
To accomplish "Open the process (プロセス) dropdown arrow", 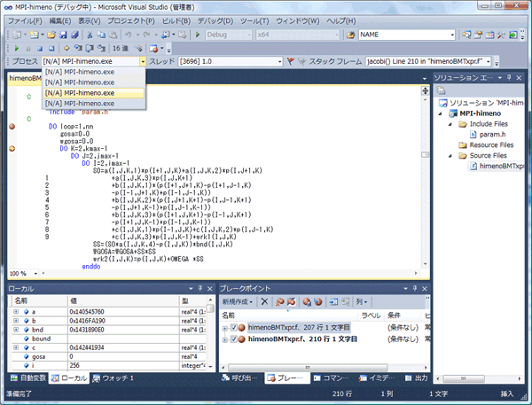I will tap(143, 61).
